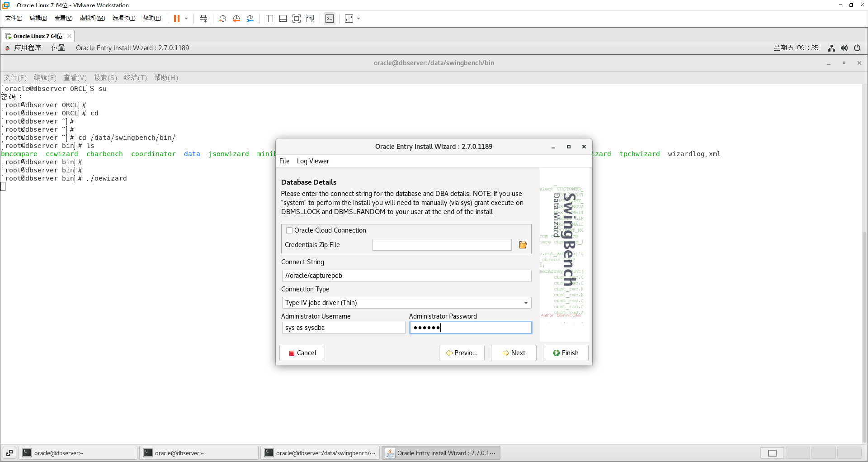This screenshot has height=462, width=868.
Task: Open the wizard File menu
Action: click(284, 161)
